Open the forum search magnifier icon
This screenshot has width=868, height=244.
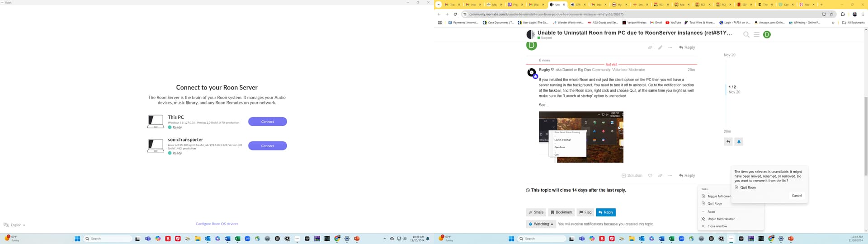pos(746,34)
